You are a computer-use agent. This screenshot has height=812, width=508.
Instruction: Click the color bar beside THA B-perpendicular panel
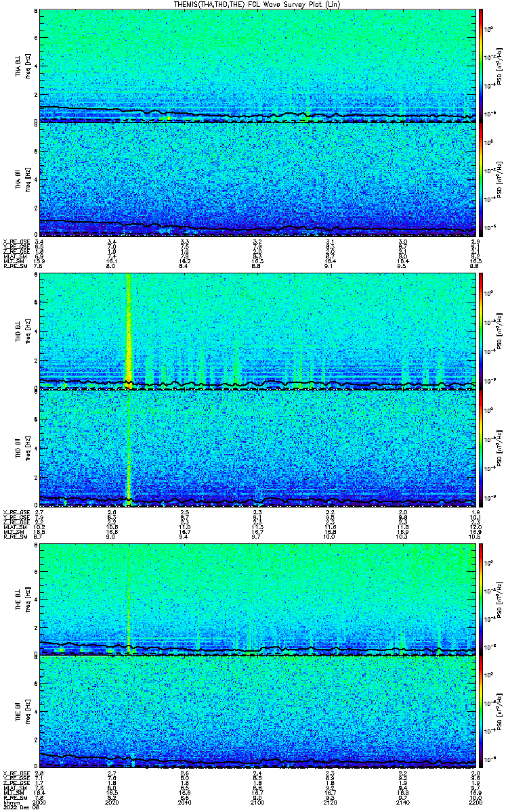tap(482, 66)
